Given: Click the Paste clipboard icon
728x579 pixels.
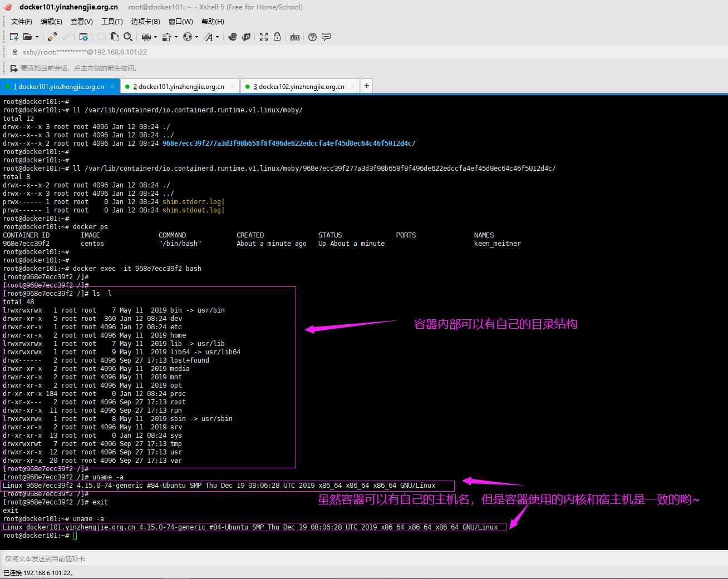Looking at the screenshot, I should (x=115, y=37).
